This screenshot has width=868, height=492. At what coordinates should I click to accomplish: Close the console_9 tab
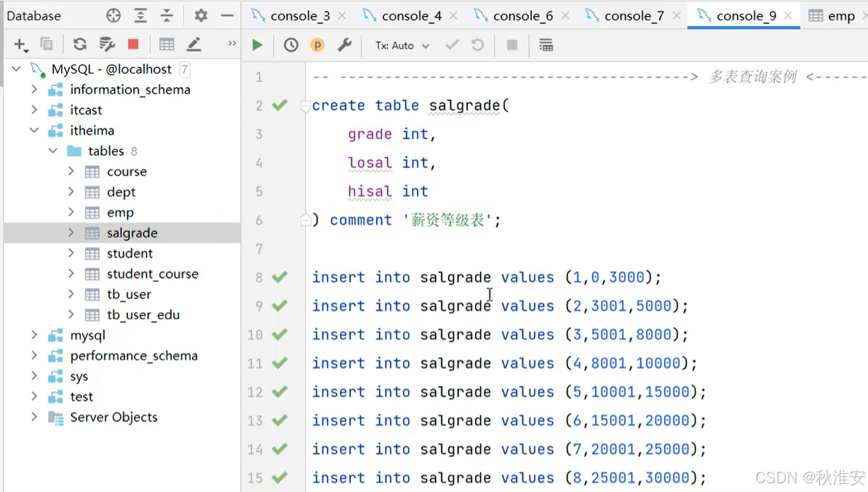tap(788, 15)
